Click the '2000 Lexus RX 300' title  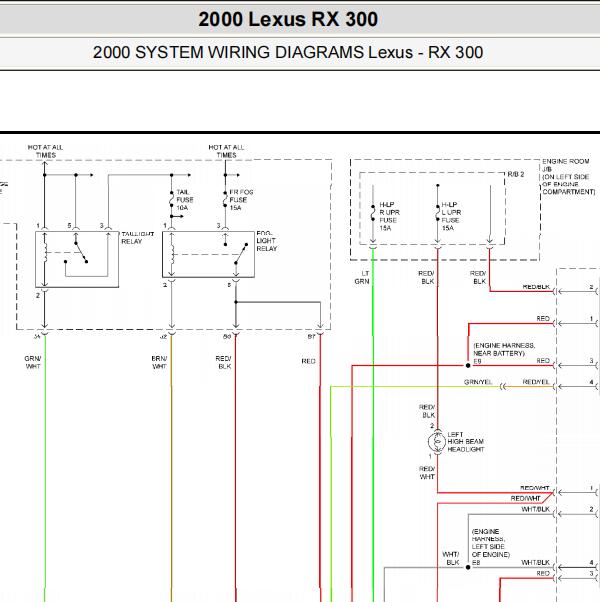coord(288,19)
